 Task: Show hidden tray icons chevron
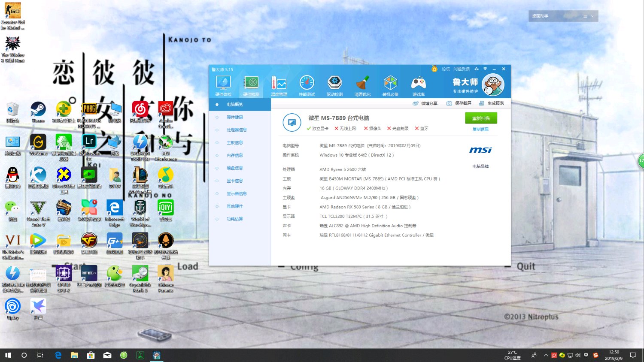point(546,355)
